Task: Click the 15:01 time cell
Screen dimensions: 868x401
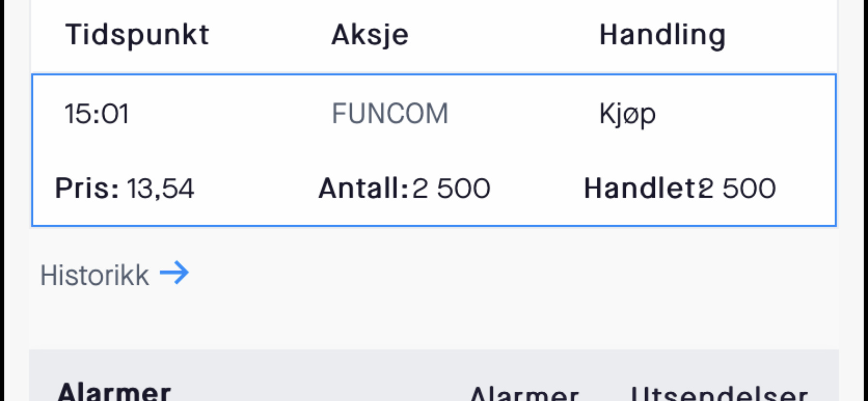Action: point(97,114)
